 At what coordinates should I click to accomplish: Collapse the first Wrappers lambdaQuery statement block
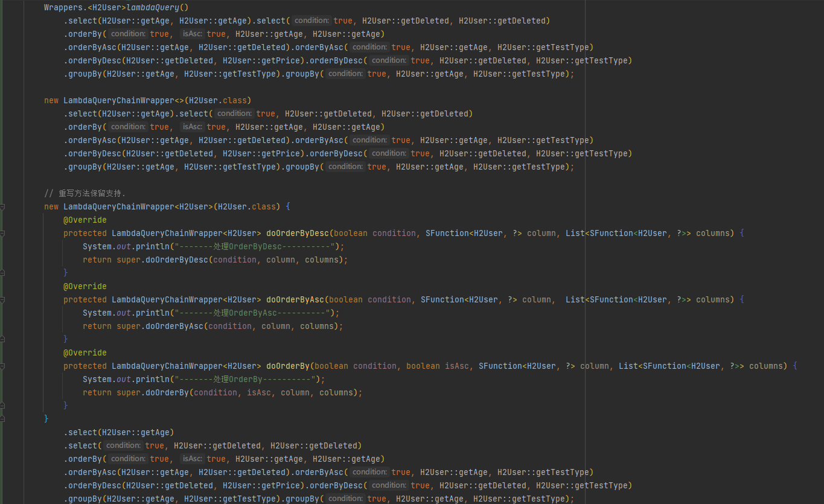[x=3, y=7]
